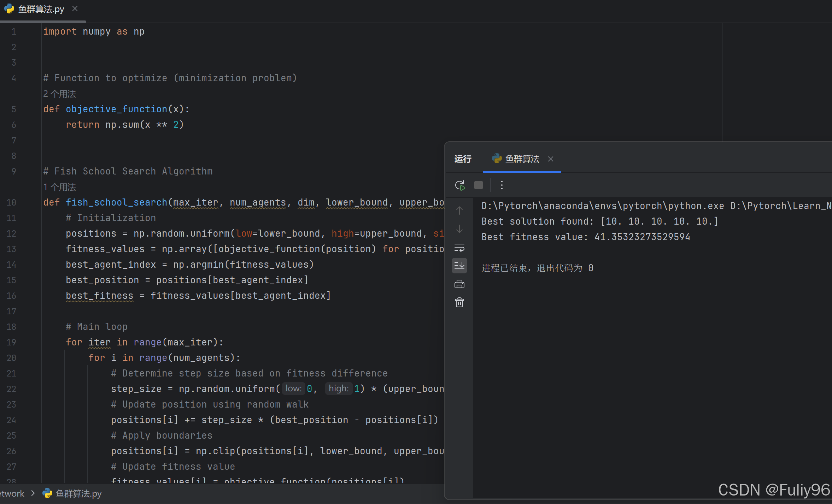Click the print icon in Run console

click(x=459, y=284)
